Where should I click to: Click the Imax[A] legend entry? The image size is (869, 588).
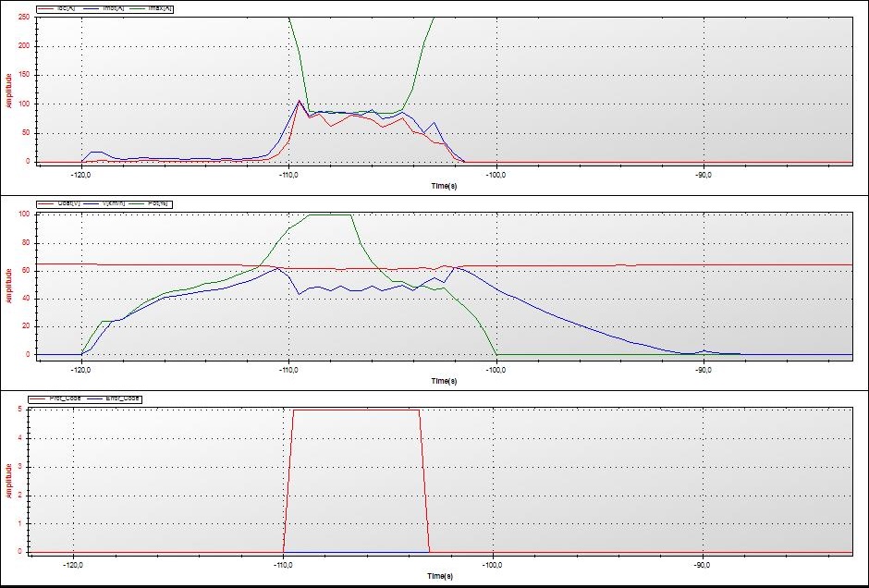tap(160, 8)
